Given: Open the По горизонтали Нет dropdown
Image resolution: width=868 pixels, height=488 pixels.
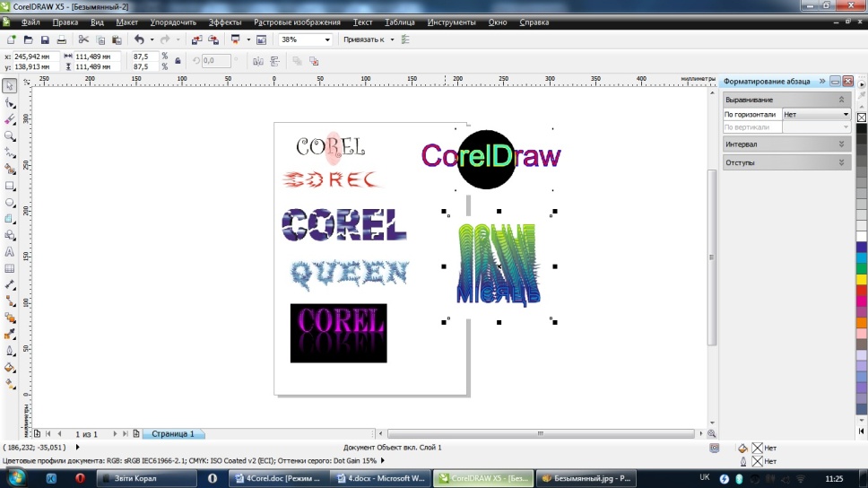Looking at the screenshot, I should tap(816, 114).
